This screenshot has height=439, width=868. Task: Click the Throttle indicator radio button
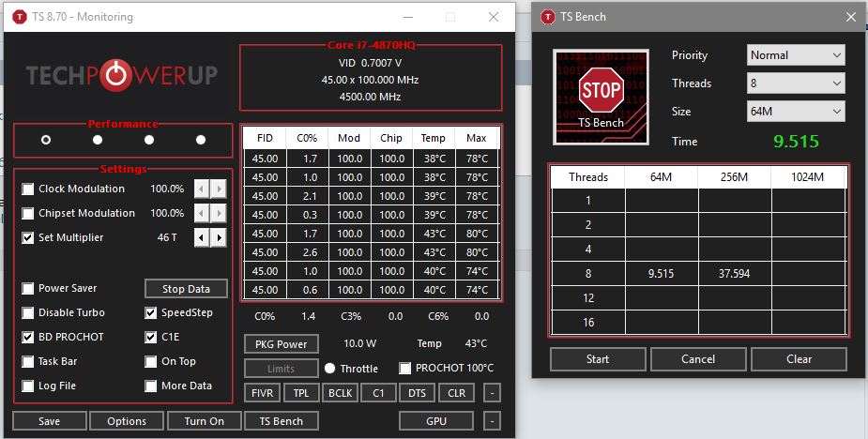(330, 368)
